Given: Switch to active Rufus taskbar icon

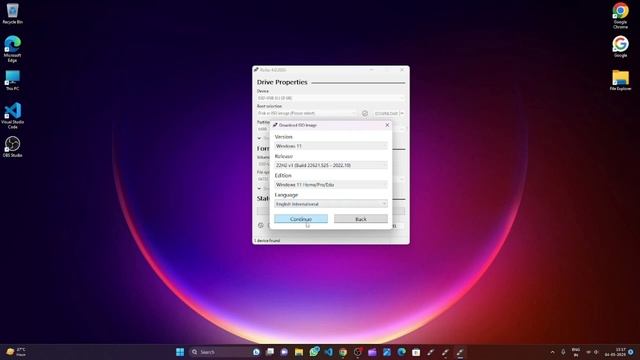Looking at the screenshot, I should pos(460,352).
